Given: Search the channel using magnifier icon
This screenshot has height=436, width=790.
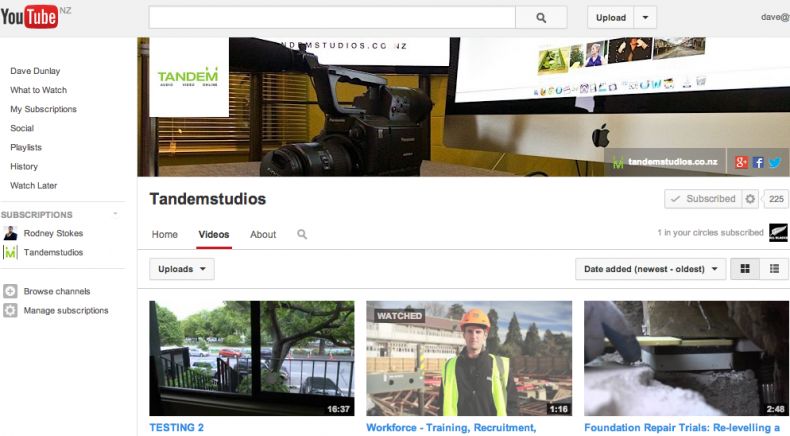Looking at the screenshot, I should [302, 234].
